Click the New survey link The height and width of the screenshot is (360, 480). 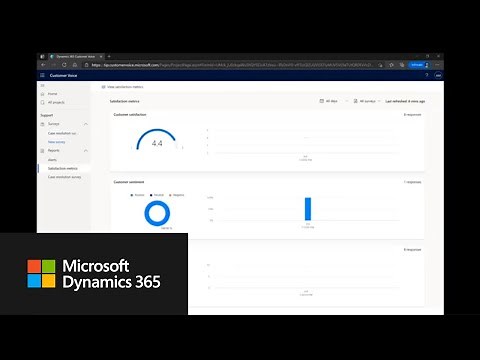pyautogui.click(x=57, y=142)
